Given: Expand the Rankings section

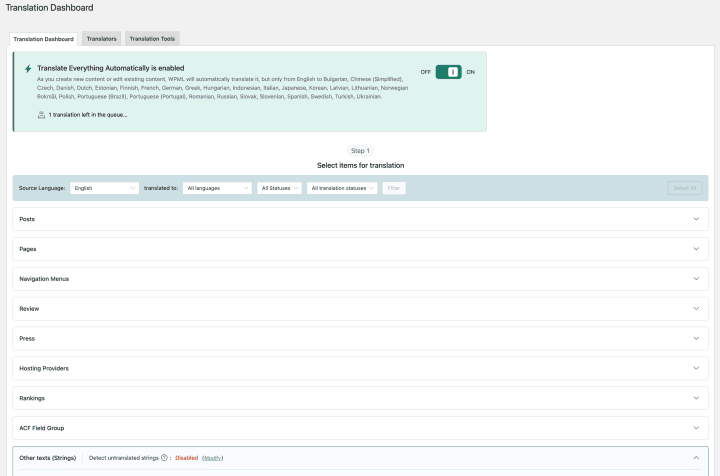Looking at the screenshot, I should pos(360,398).
